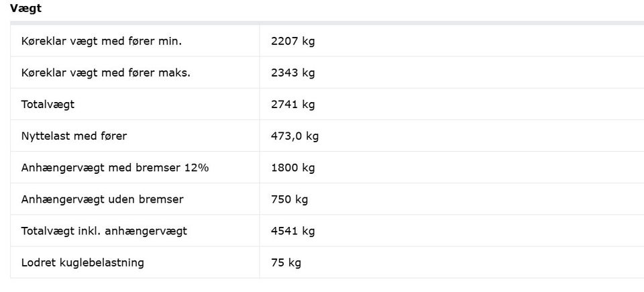This screenshot has width=644, height=292.
Task: Click the 2741 kg value
Action: pyautogui.click(x=292, y=104)
